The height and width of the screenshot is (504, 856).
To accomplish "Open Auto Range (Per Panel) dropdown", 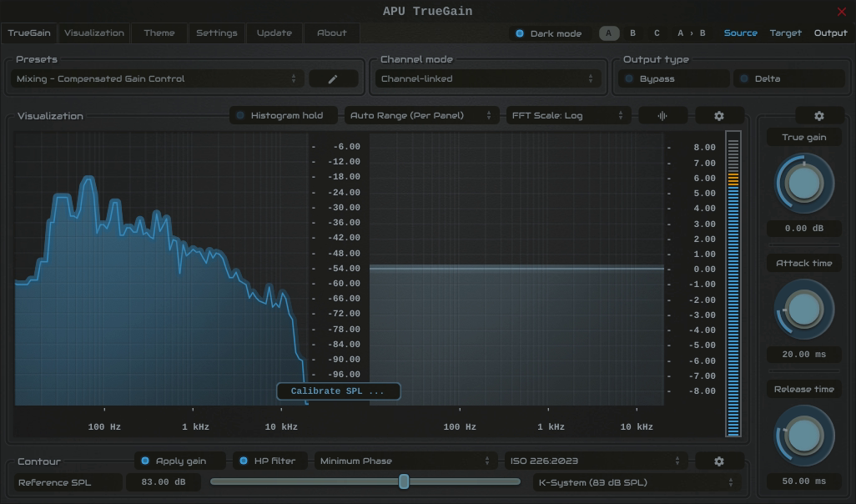I will (421, 116).
